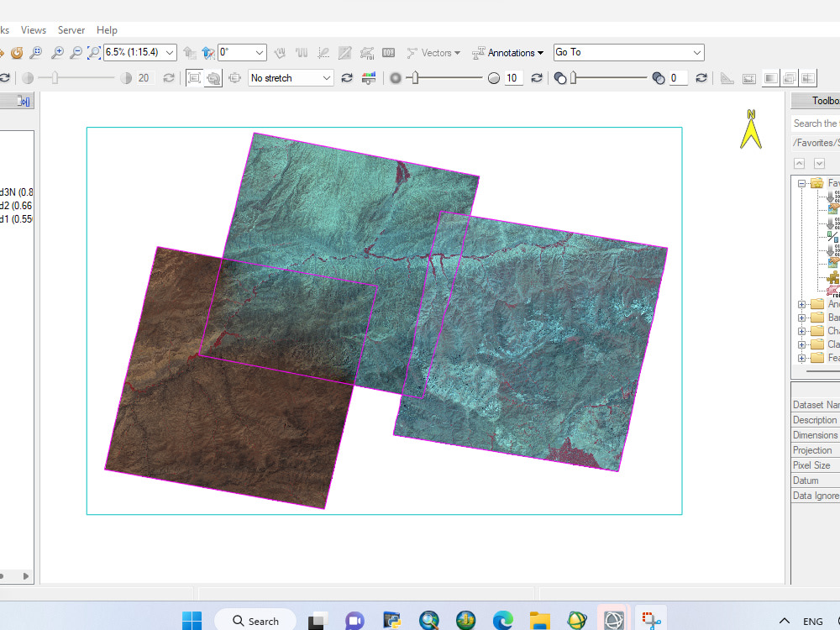Reset transparency with the refresh icon
Image resolution: width=840 pixels, height=630 pixels.
pos(701,78)
